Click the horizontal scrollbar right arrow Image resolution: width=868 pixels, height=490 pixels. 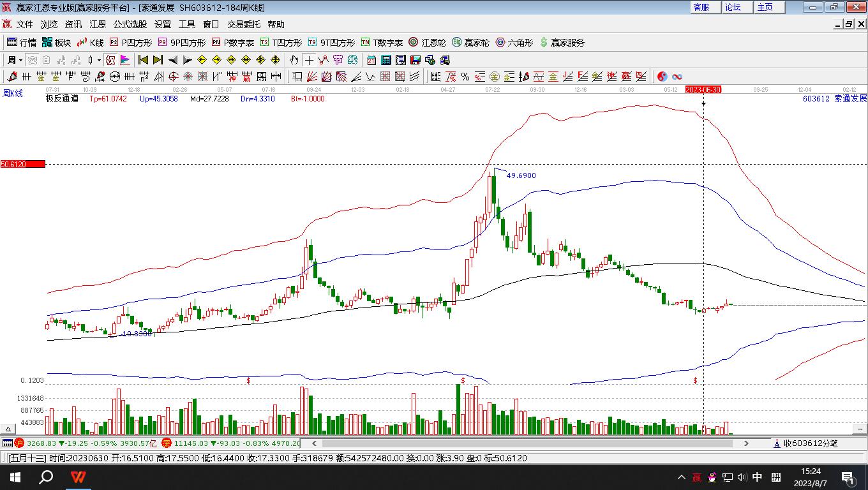coord(746,443)
